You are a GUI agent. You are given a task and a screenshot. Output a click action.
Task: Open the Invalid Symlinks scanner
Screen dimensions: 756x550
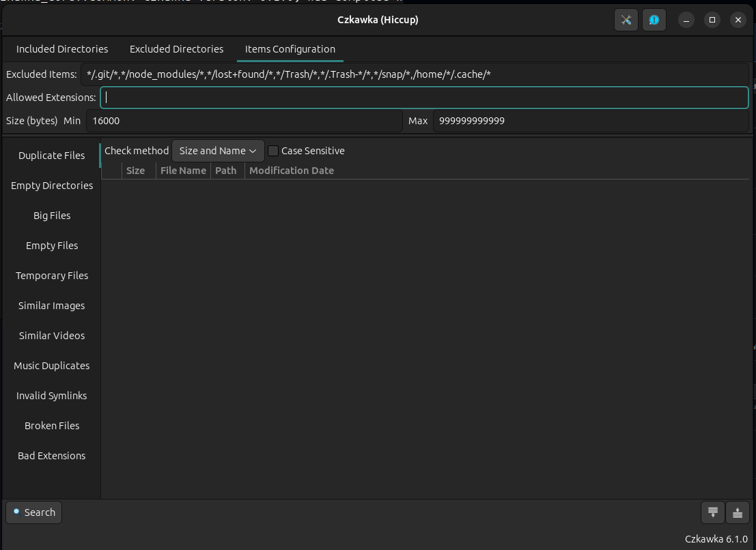tap(51, 395)
